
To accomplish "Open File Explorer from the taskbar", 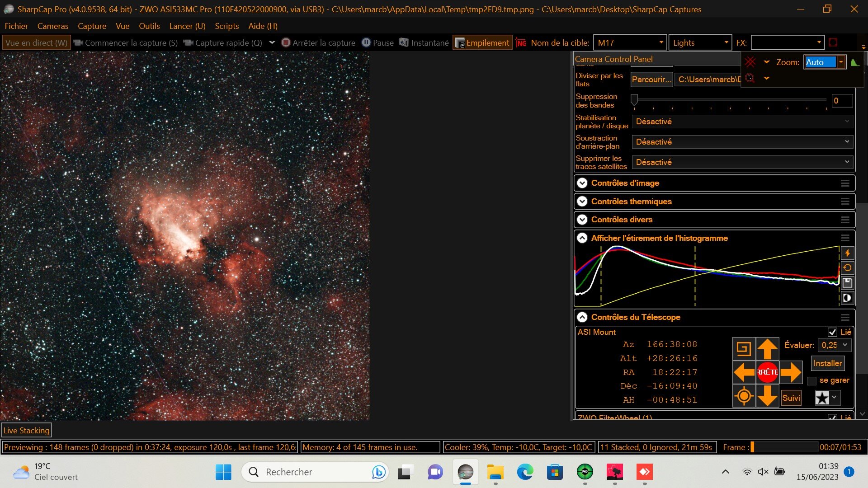I will [x=495, y=472].
